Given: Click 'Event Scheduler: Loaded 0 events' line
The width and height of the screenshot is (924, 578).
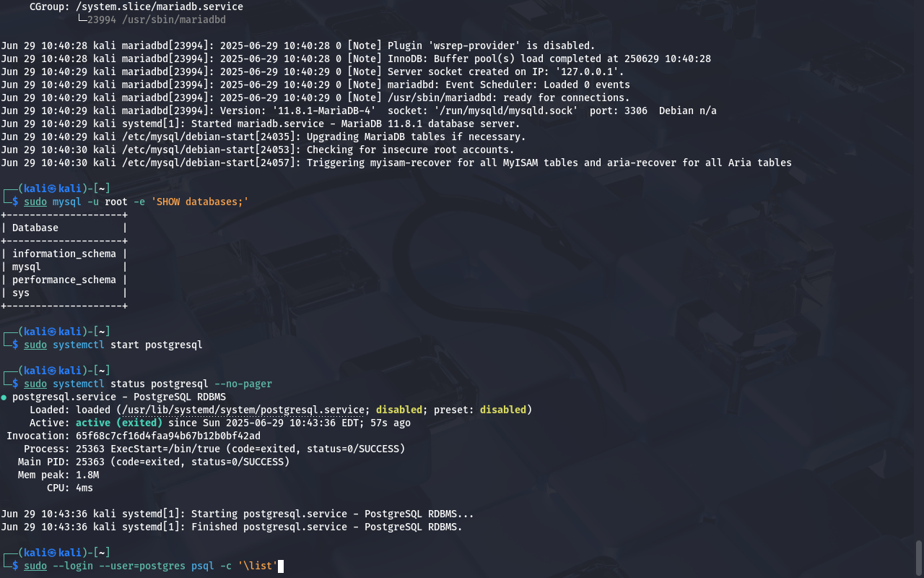Looking at the screenshot, I should [x=315, y=85].
